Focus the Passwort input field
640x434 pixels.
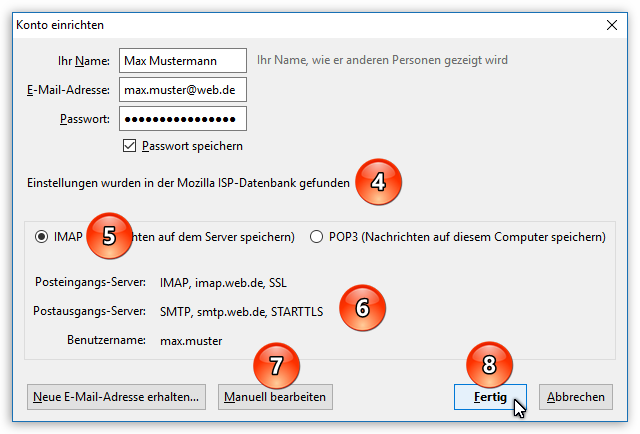(x=182, y=119)
